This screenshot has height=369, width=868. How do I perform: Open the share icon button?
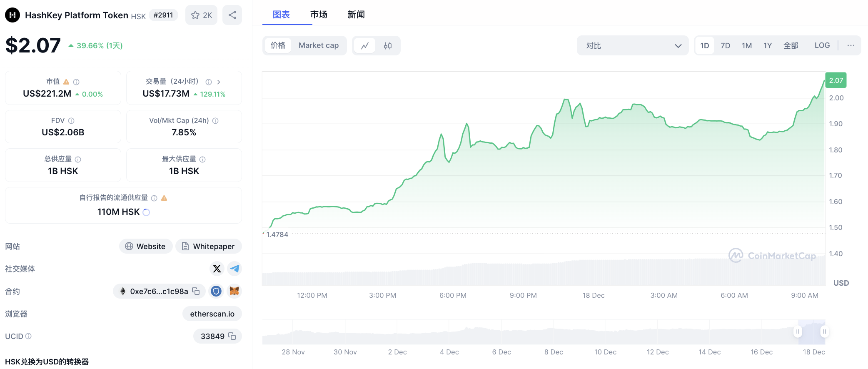(x=232, y=15)
